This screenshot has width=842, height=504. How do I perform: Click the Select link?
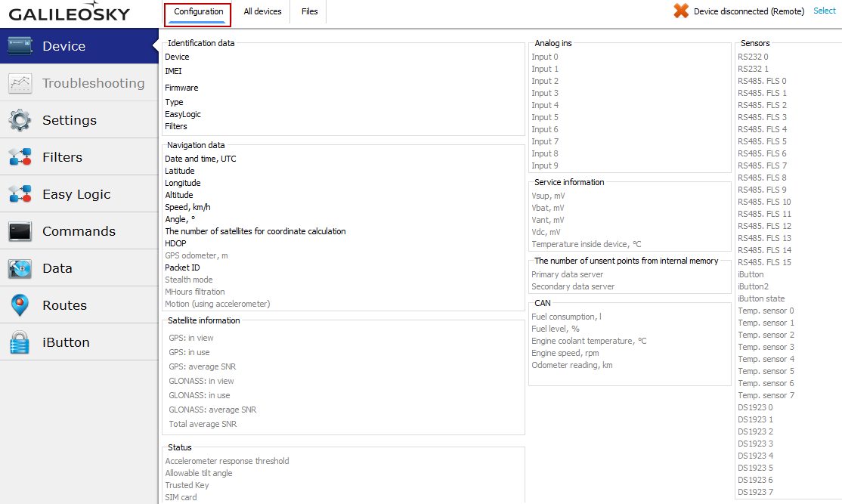coord(824,11)
